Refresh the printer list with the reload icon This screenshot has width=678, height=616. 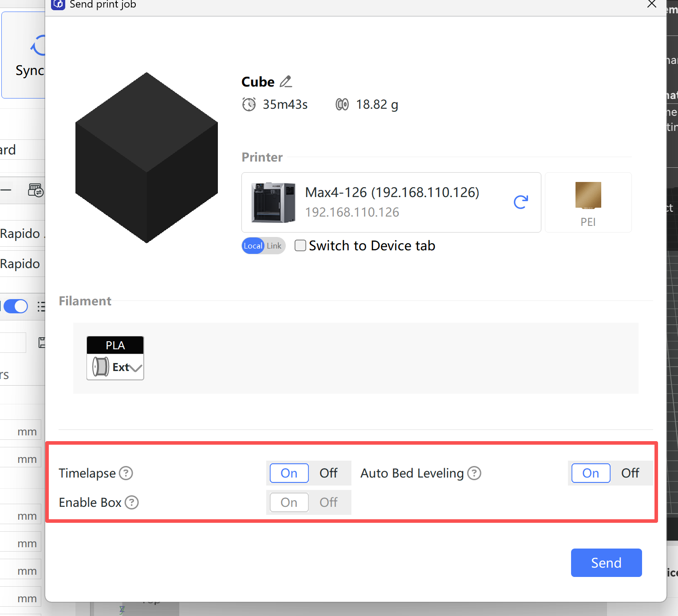520,202
